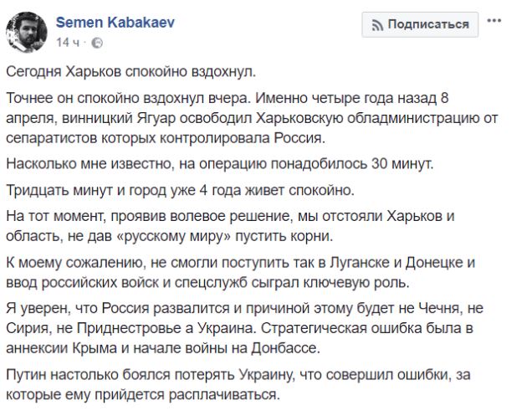Open the Semen Kabakaev profile name link

point(115,23)
